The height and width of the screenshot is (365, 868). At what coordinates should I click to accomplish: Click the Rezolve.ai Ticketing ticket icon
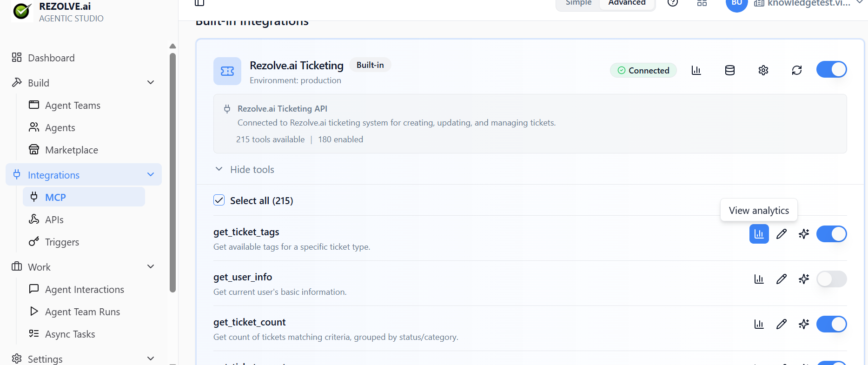tap(227, 71)
